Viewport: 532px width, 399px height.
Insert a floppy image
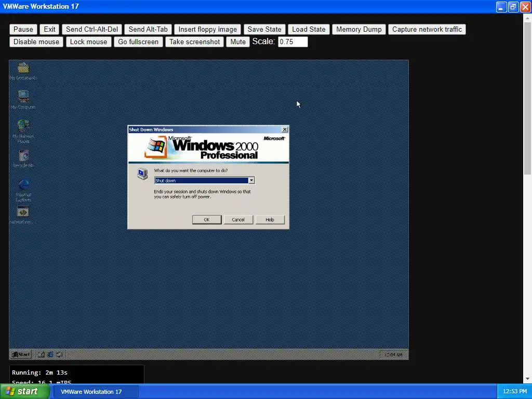pyautogui.click(x=208, y=29)
